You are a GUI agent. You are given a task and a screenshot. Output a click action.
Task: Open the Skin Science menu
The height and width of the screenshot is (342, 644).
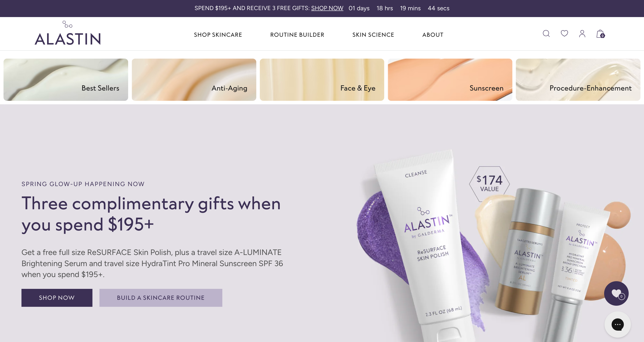point(373,35)
